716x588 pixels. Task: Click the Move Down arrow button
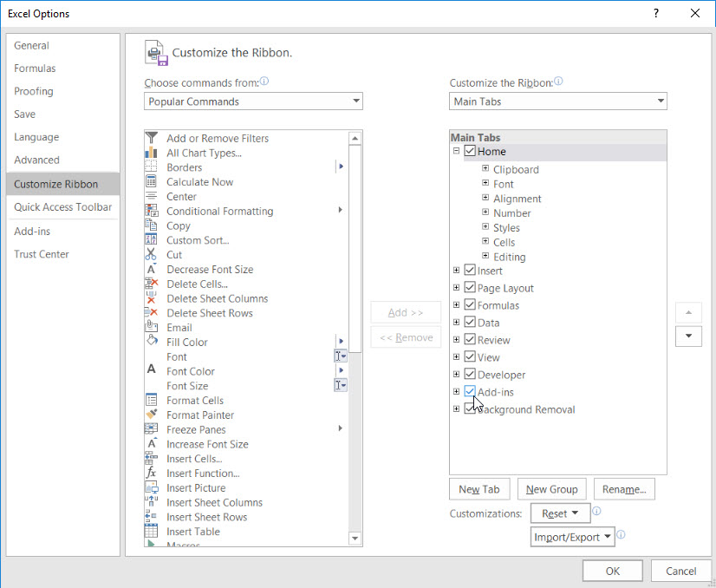point(688,336)
